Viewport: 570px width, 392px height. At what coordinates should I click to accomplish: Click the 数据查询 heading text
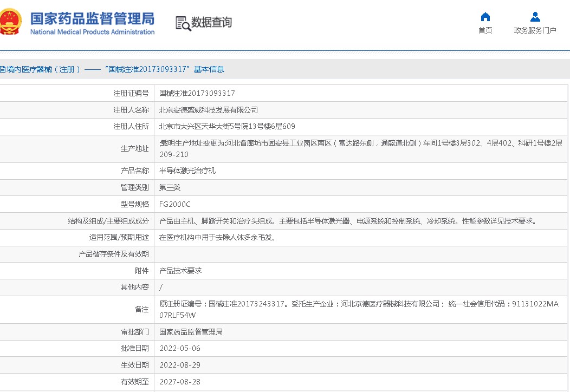(x=211, y=22)
